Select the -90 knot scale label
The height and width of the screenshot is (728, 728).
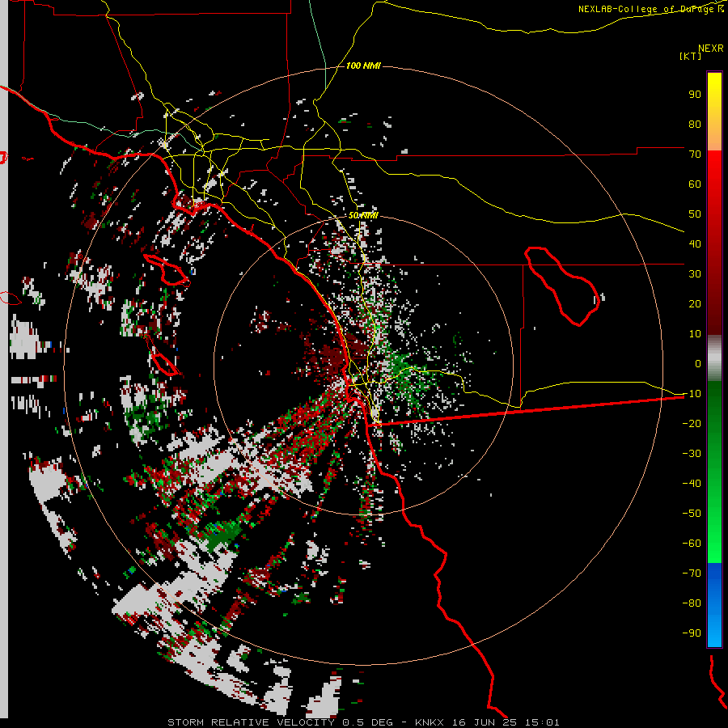(692, 633)
